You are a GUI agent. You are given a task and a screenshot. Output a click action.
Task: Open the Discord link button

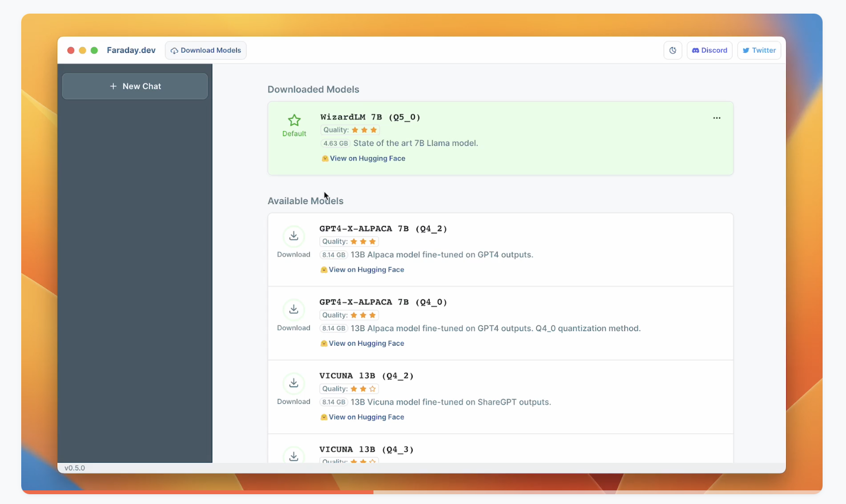pos(709,50)
